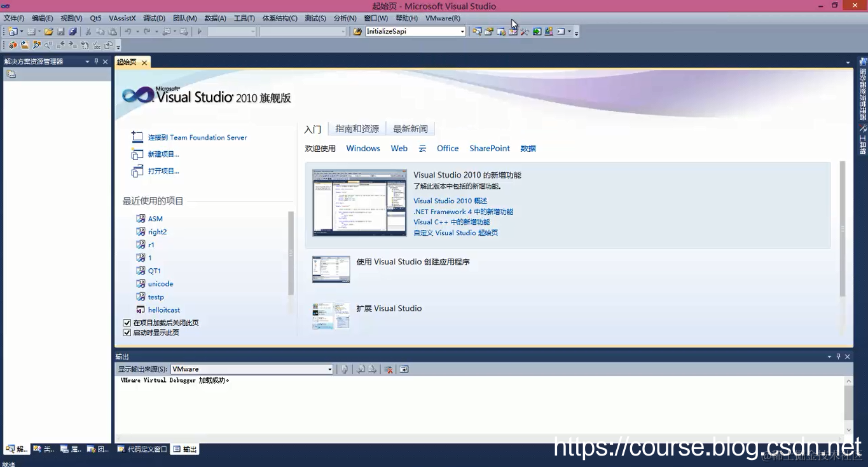Click the Command Window icon
Image resolution: width=868 pixels, height=467 pixels.
tap(561, 32)
